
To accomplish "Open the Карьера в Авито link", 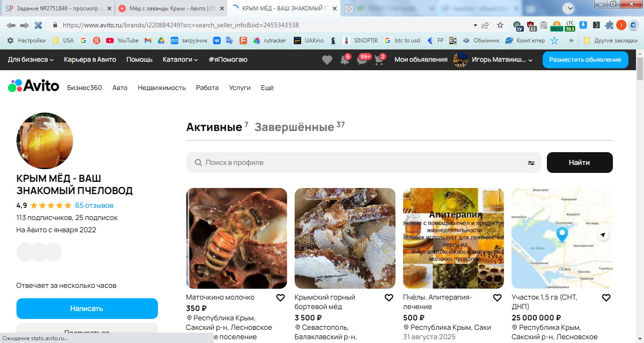I will (x=90, y=59).
